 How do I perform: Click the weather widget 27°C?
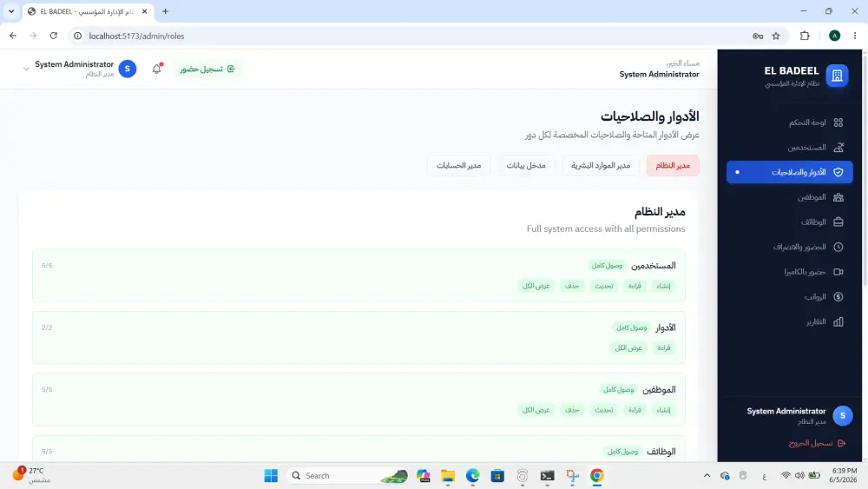coord(31,475)
